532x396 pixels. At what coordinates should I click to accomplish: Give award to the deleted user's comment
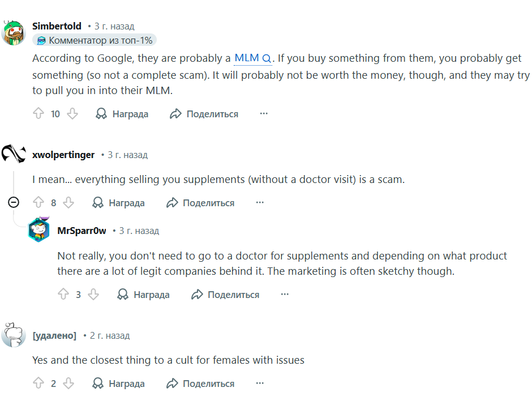coord(118,384)
